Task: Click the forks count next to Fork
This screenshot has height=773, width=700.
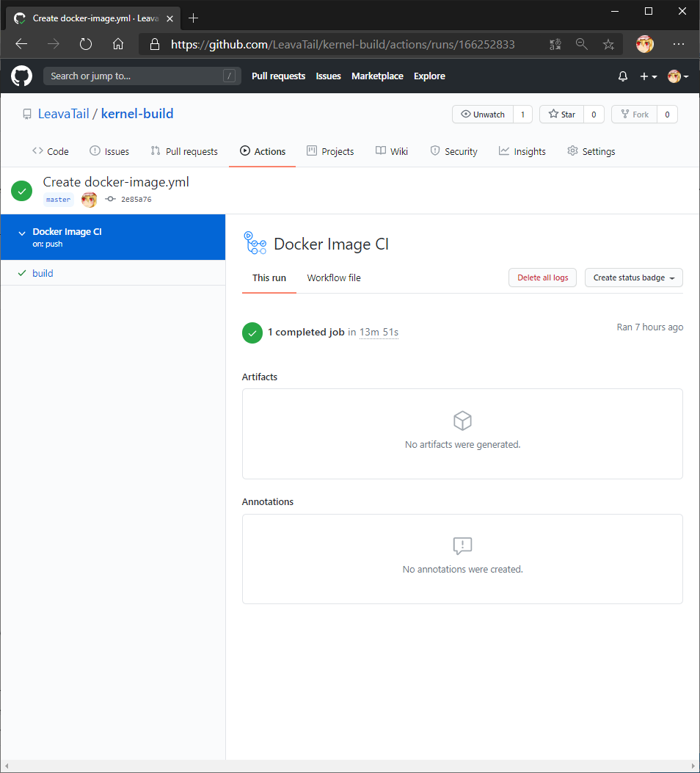Action: click(667, 115)
